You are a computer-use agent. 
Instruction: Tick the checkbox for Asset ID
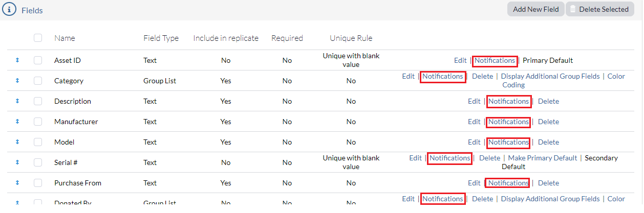[x=38, y=60]
